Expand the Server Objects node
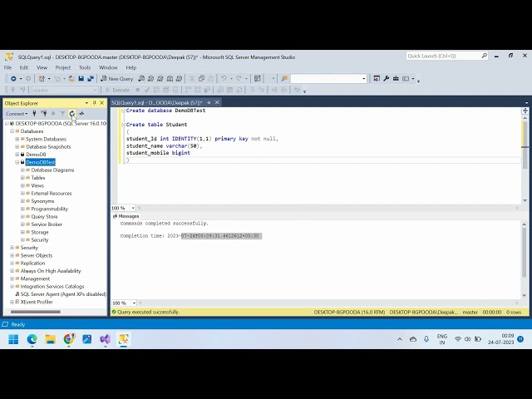 point(12,255)
